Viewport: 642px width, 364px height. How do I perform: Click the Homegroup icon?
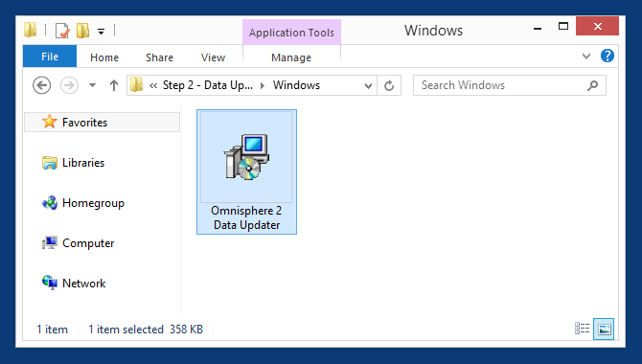click(x=50, y=203)
